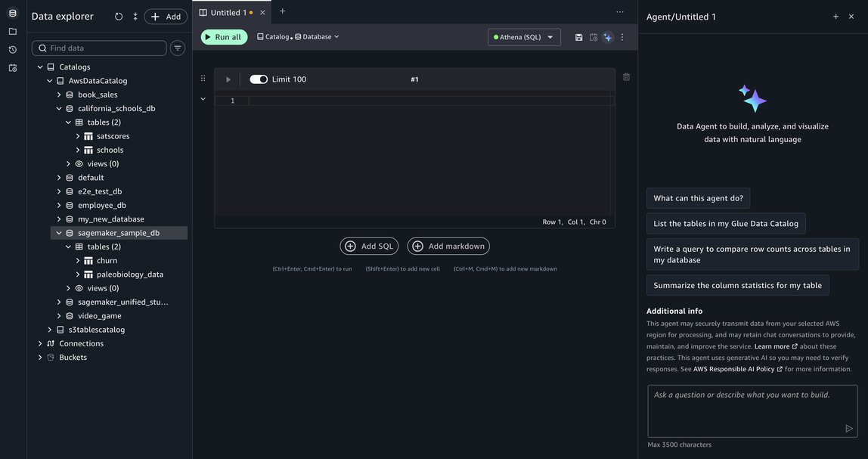Select the churn table icon

tap(88, 261)
